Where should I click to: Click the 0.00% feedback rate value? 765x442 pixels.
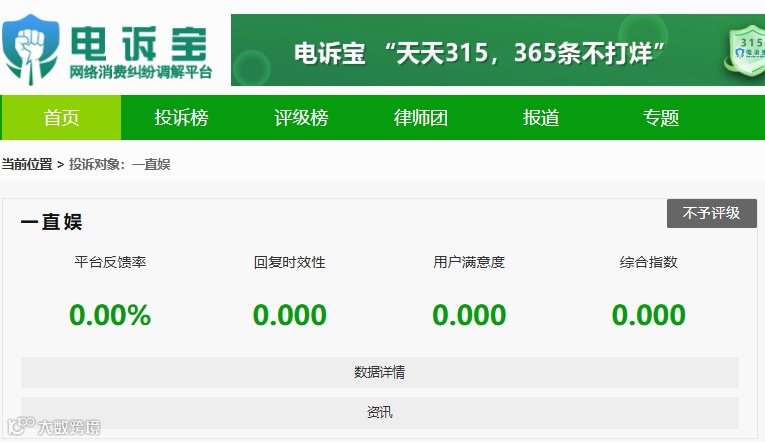pos(110,315)
